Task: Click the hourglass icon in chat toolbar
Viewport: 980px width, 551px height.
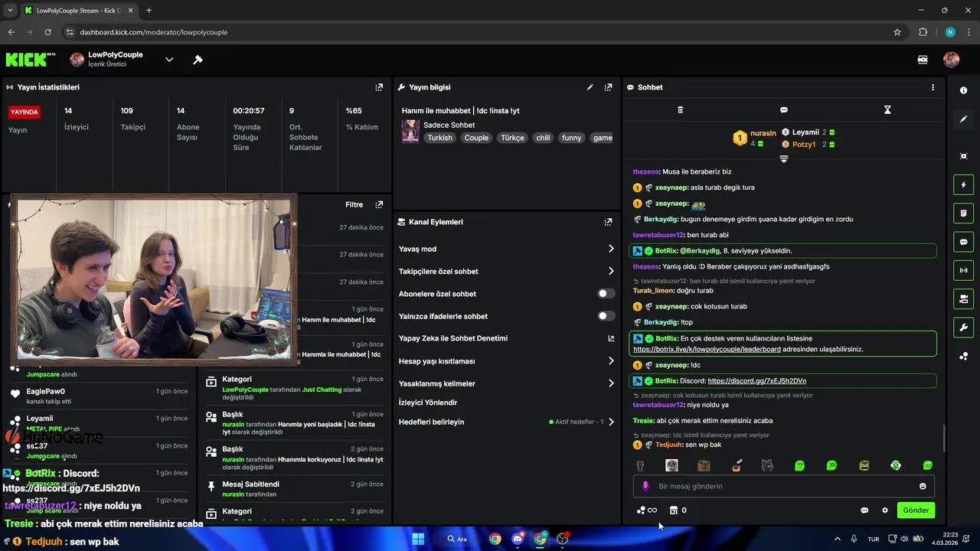Action: tap(887, 110)
